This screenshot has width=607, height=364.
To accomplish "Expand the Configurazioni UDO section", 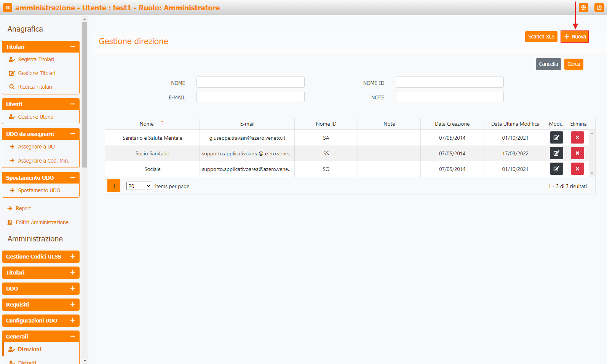I will pyautogui.click(x=72, y=321).
